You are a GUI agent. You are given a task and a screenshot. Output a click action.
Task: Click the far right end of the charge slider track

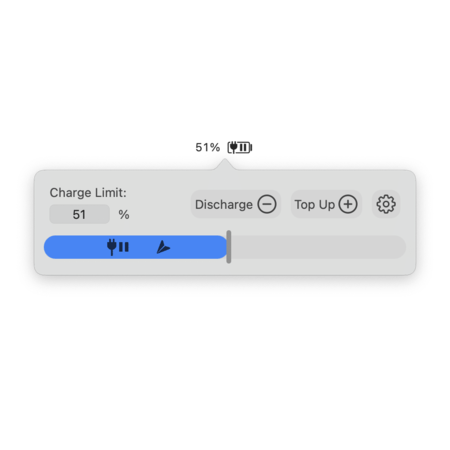401,247
